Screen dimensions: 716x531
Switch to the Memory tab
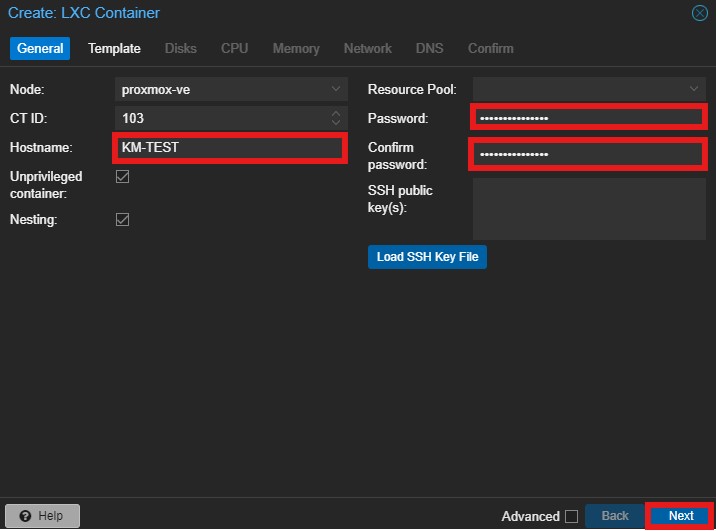[296, 48]
